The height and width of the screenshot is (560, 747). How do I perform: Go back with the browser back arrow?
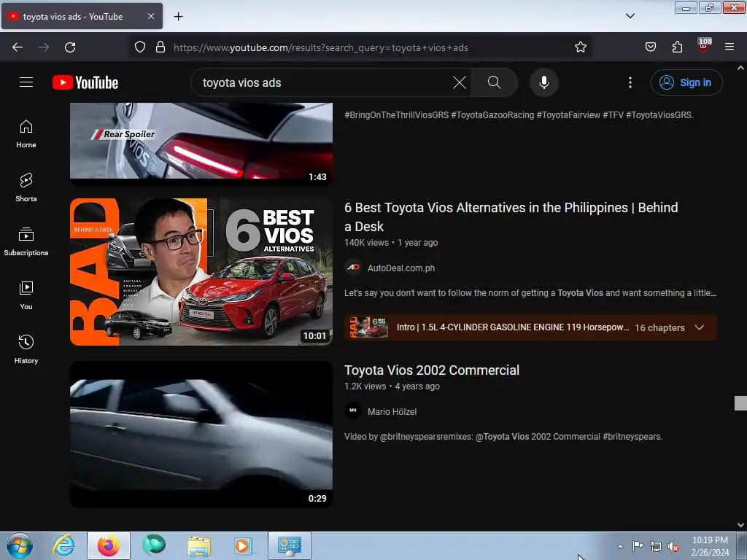click(18, 47)
